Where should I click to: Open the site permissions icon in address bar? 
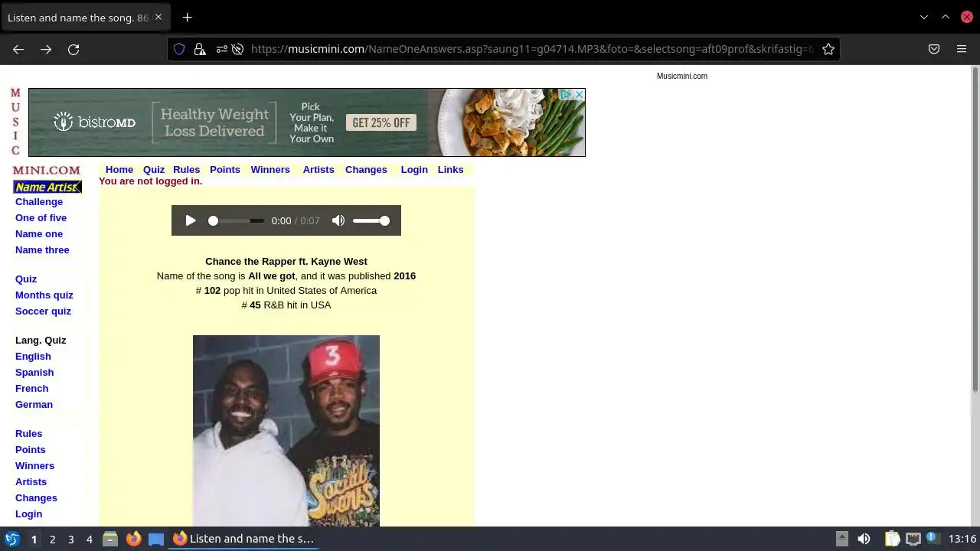220,49
